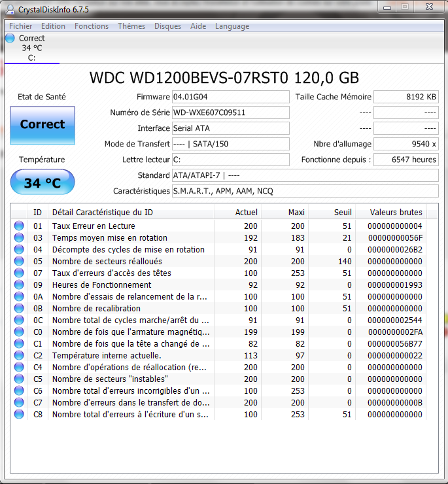Viewport: 448px width, 484px height.
Task: Open the Language menu
Action: pyautogui.click(x=232, y=26)
